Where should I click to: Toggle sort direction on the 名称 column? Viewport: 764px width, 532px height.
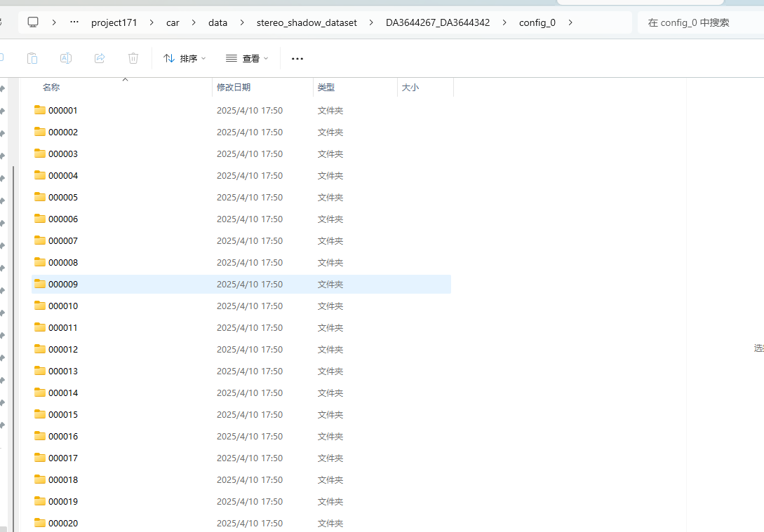(51, 87)
